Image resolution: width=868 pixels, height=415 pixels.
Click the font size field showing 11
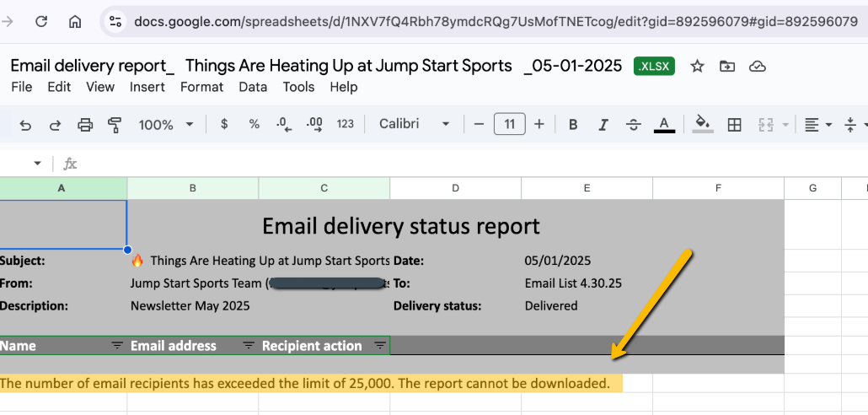coord(509,124)
